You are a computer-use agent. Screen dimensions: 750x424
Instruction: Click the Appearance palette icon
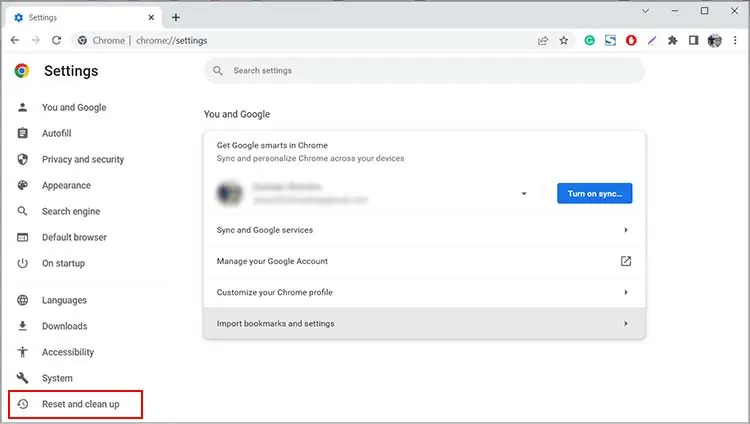(22, 185)
